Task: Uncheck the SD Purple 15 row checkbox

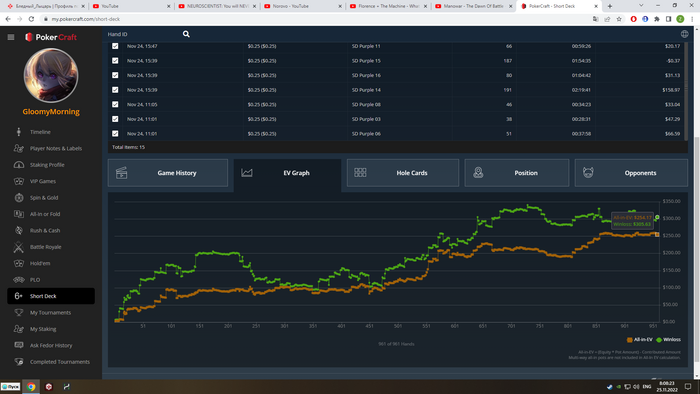Action: coord(115,61)
